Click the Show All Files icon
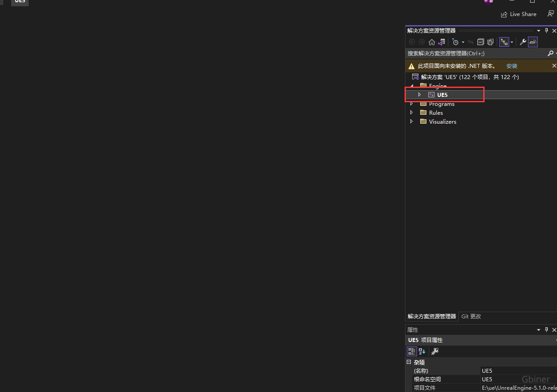This screenshot has width=557, height=392. click(490, 42)
